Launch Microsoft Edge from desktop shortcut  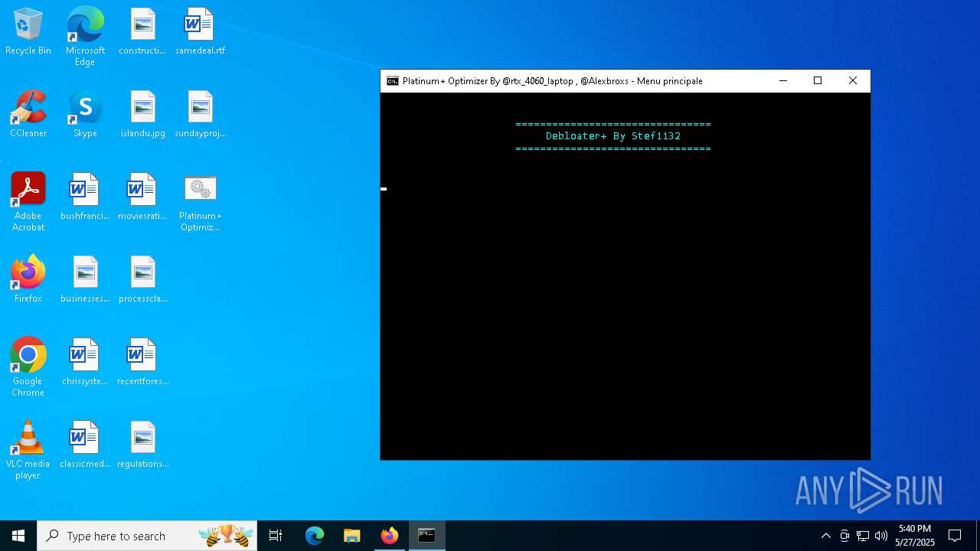(x=85, y=37)
